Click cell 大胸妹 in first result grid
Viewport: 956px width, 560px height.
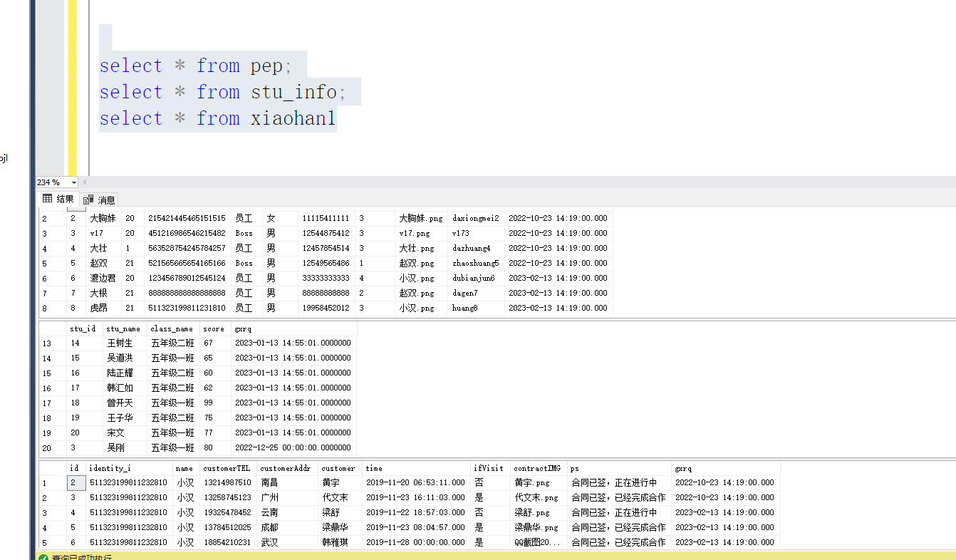pos(103,218)
